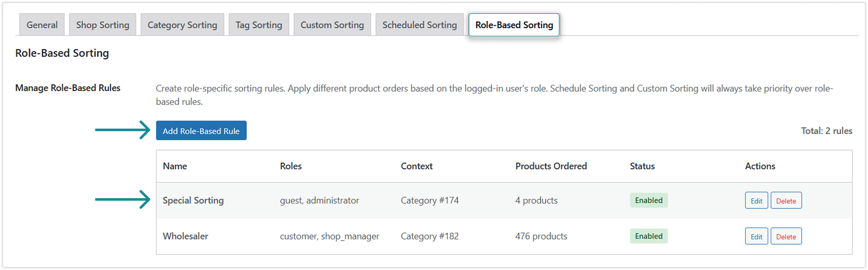This screenshot has height=270, width=868.
Task: Edit the Wholesaler rule
Action: 756,236
